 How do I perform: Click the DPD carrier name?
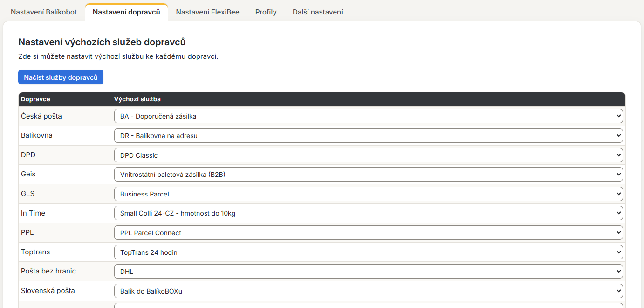click(28, 155)
